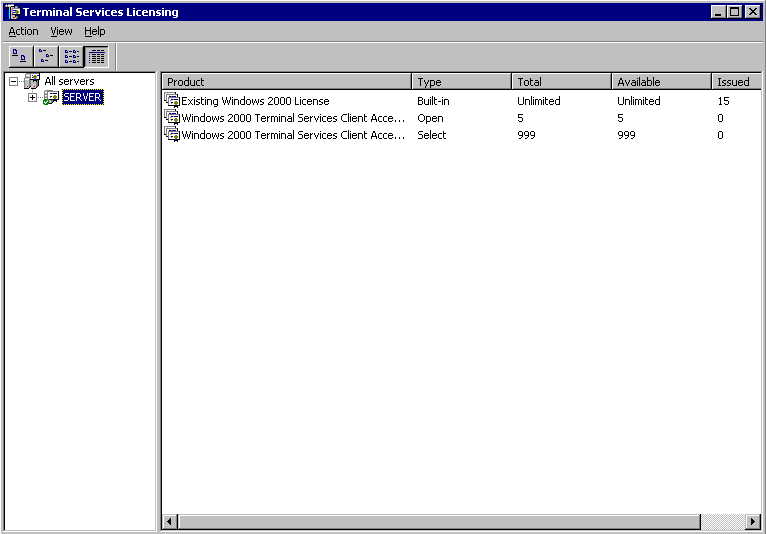
Task: Sort by the Total column header
Action: point(562,82)
